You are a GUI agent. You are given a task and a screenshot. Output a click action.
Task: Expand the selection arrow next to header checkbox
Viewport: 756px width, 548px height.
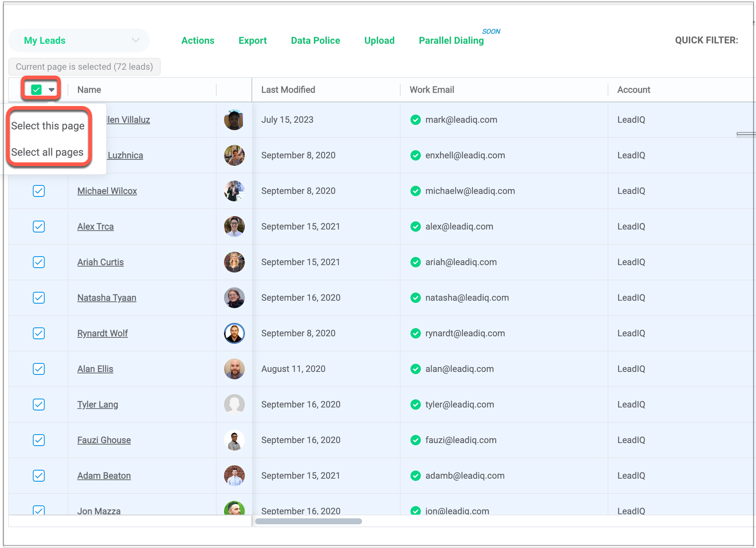[x=52, y=90]
